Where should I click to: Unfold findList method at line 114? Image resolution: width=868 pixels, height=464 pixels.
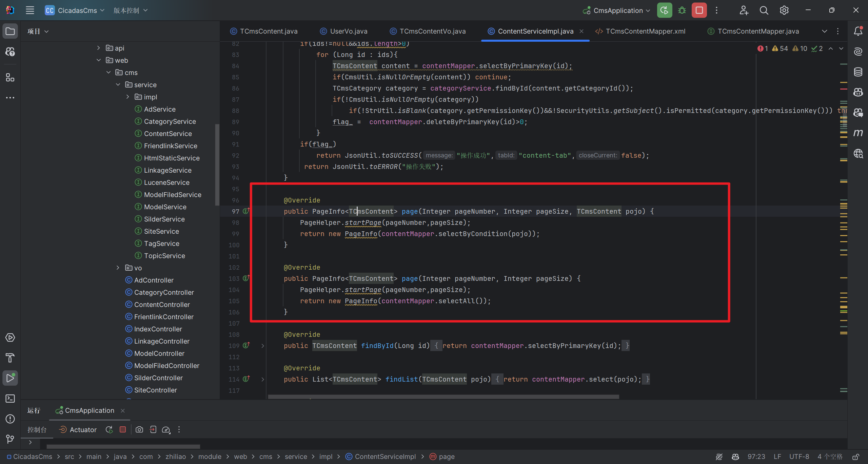tap(263, 379)
